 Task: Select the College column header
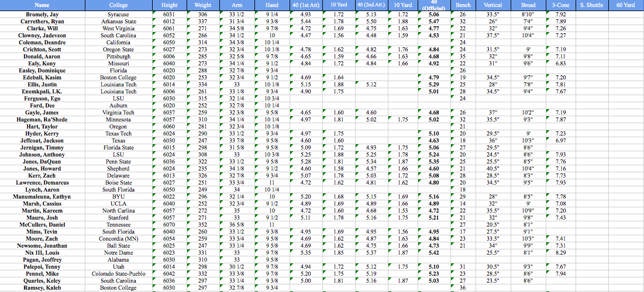coord(118,5)
